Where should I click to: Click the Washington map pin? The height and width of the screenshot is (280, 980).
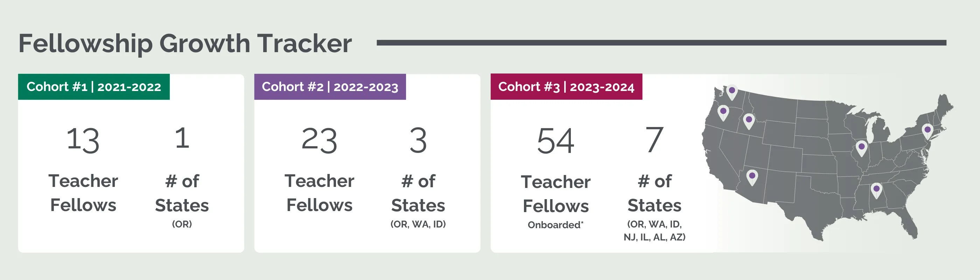(731, 92)
